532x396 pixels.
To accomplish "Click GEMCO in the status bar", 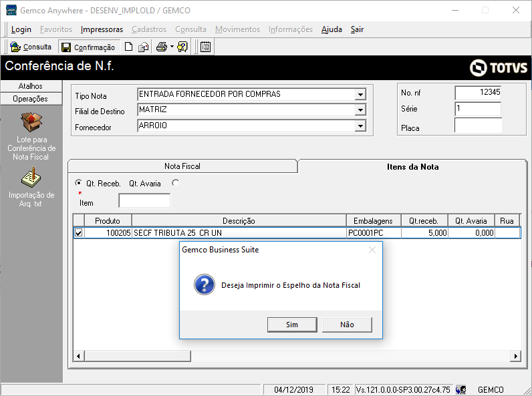I will pos(491,390).
